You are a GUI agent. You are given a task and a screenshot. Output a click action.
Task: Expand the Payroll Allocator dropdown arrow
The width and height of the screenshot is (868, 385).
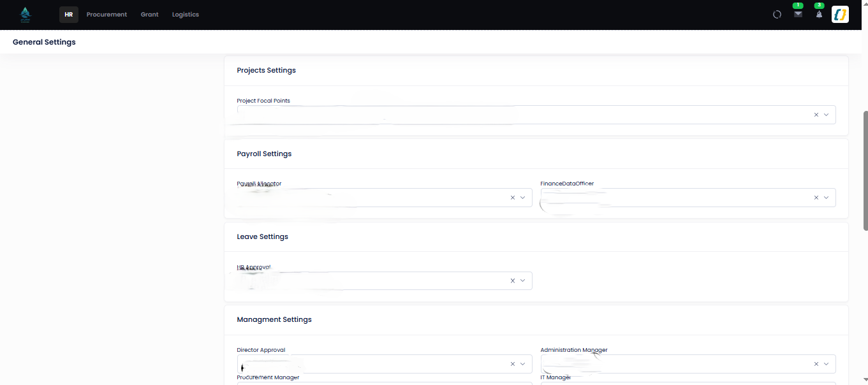point(522,198)
